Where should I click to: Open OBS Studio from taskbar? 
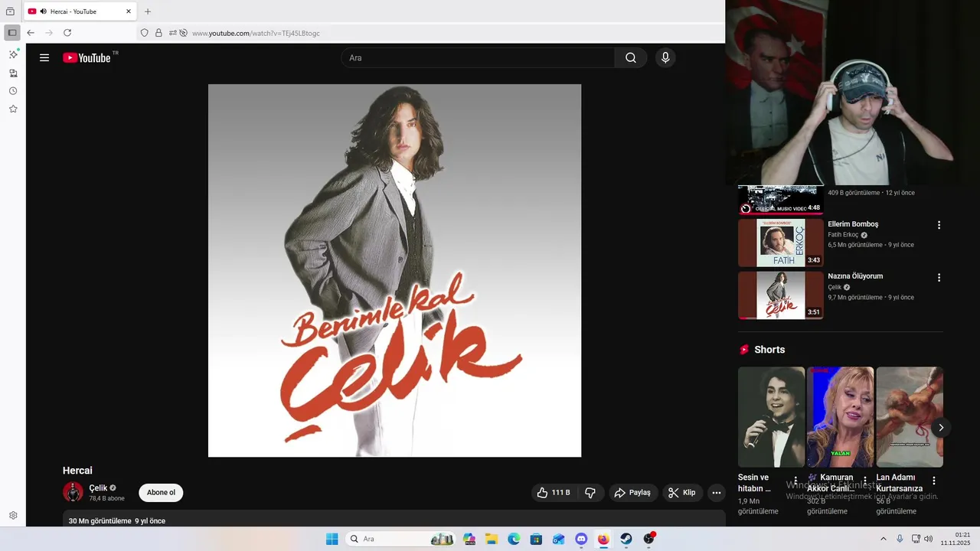point(649,539)
